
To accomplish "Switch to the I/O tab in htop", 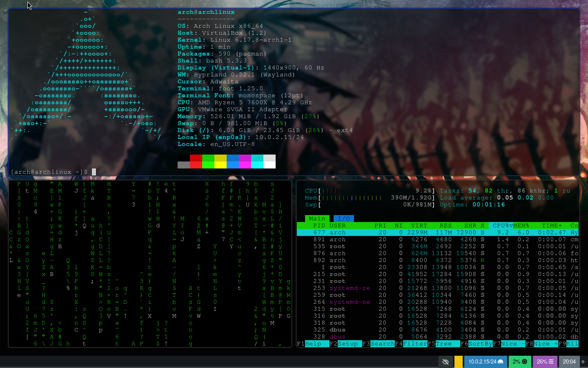I will pyautogui.click(x=344, y=219).
